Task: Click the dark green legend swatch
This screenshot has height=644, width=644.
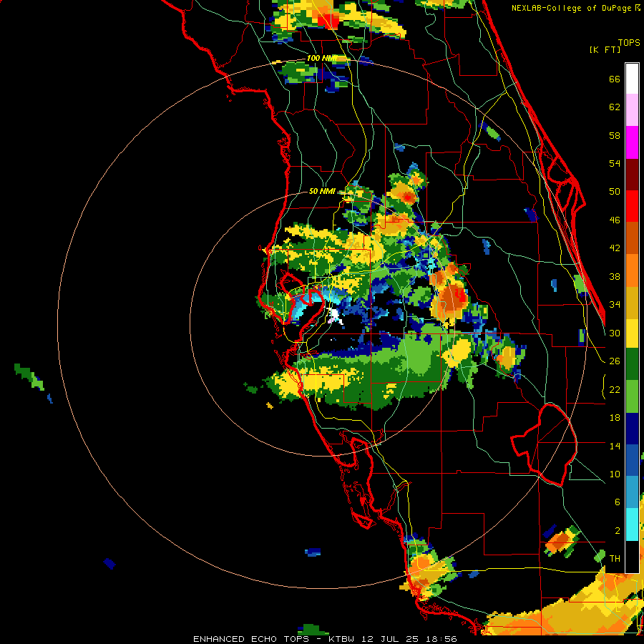Action: [x=632, y=364]
